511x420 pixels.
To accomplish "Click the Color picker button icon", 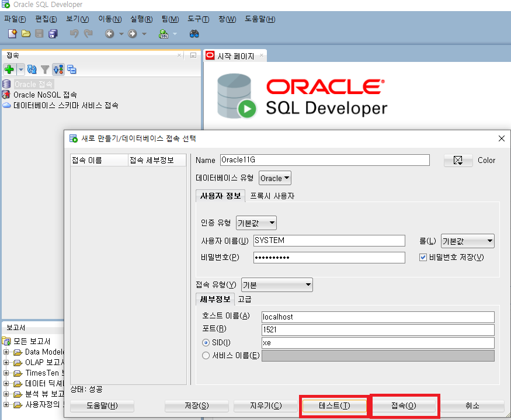I will [458, 160].
